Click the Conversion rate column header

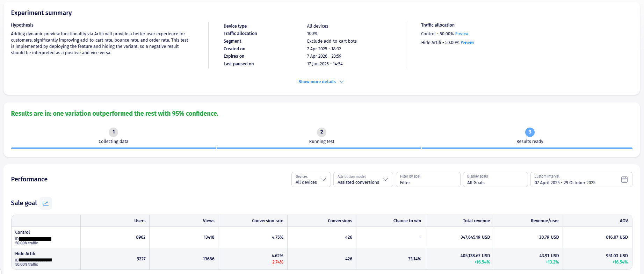[267, 221]
